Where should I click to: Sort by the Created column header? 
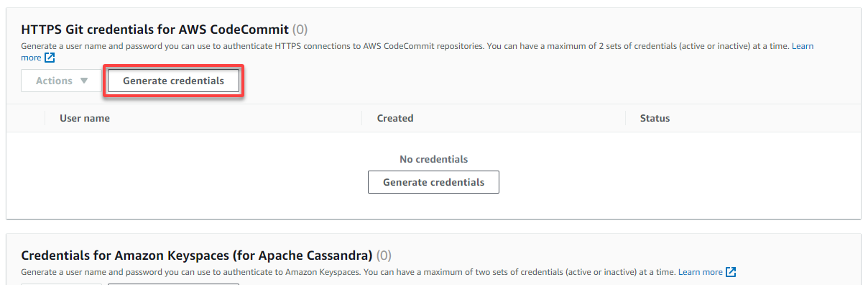[x=395, y=118]
